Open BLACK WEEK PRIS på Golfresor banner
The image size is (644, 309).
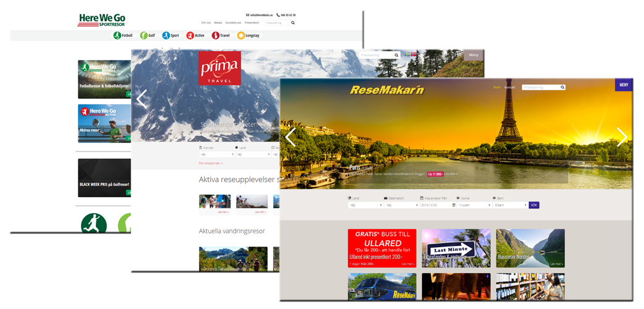coord(104,178)
